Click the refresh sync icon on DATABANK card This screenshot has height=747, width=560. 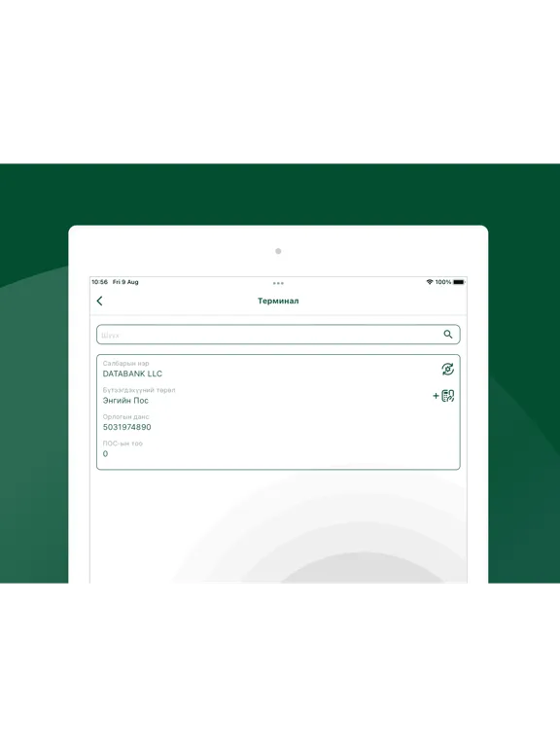coord(447,370)
